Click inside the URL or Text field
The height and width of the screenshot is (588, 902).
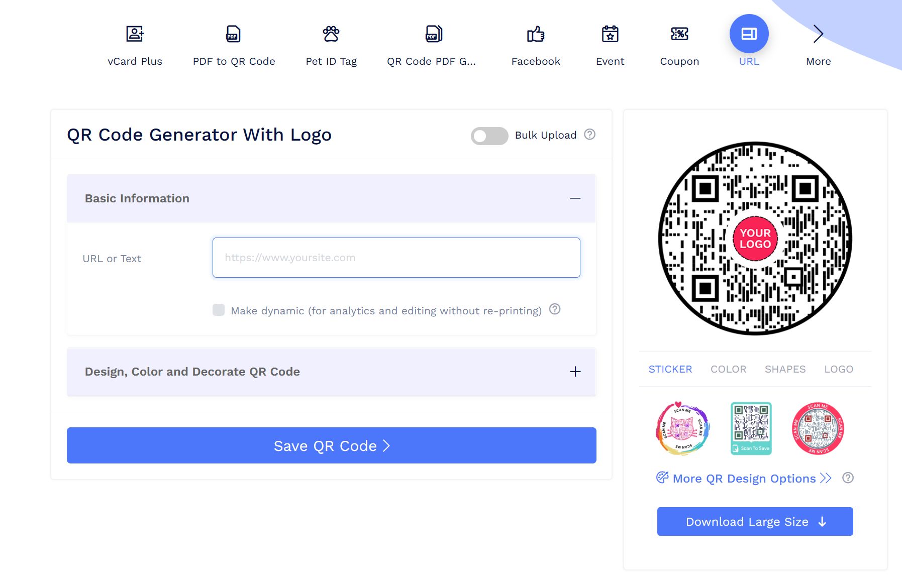point(396,257)
